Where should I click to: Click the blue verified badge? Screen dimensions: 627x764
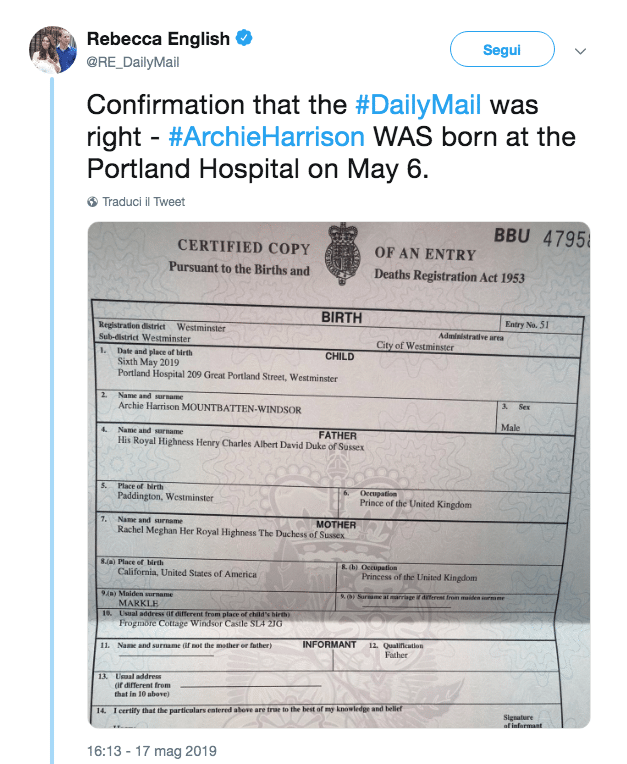point(244,39)
